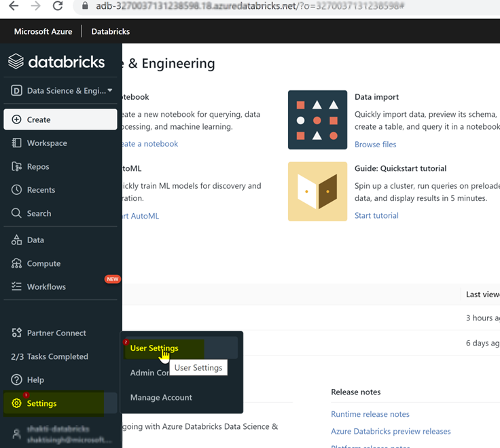Screen dimensions: 500x448
Task: Click the Search magnifier icon
Action: click(x=16, y=213)
